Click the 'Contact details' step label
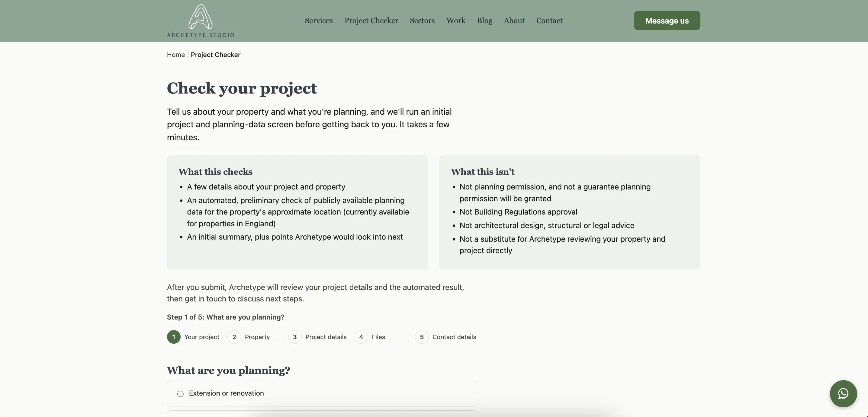Image resolution: width=868 pixels, height=417 pixels. coord(454,336)
